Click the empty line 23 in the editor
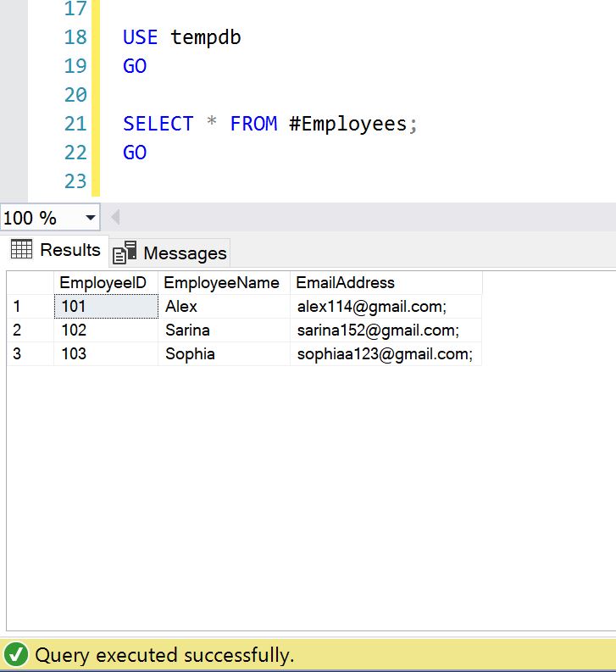This screenshot has height=672, width=616. (x=254, y=181)
